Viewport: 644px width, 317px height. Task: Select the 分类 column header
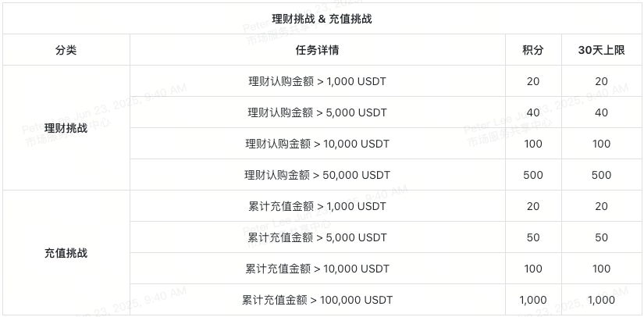tap(66, 50)
